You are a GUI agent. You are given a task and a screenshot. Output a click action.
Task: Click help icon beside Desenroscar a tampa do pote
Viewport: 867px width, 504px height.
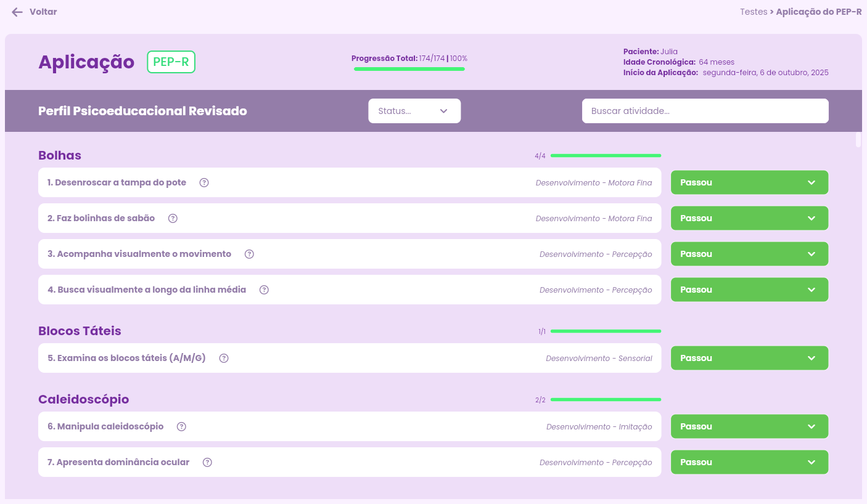(x=204, y=182)
